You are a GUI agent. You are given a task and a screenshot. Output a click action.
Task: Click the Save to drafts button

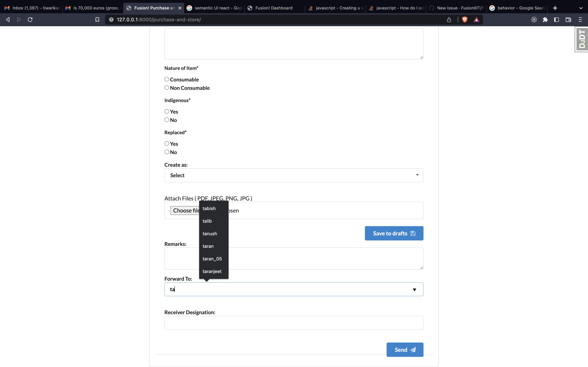[x=394, y=233]
